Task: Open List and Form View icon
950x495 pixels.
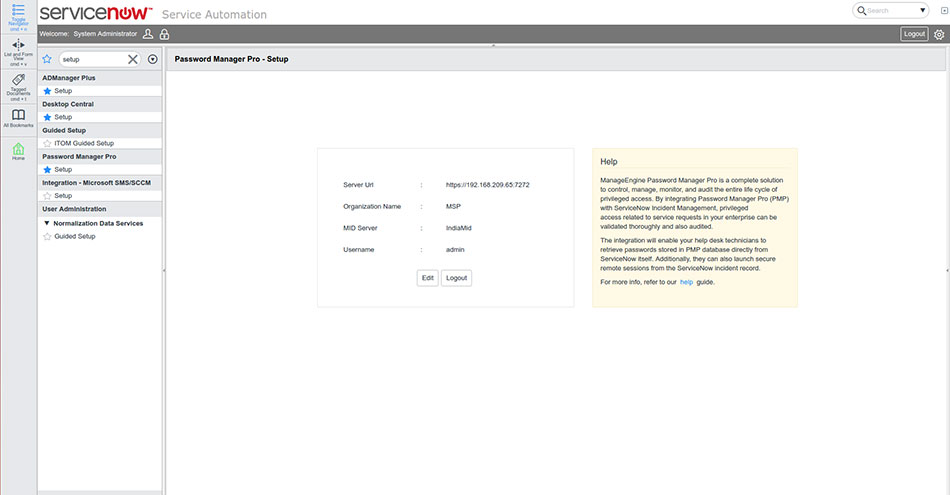Action: pyautogui.click(x=18, y=45)
